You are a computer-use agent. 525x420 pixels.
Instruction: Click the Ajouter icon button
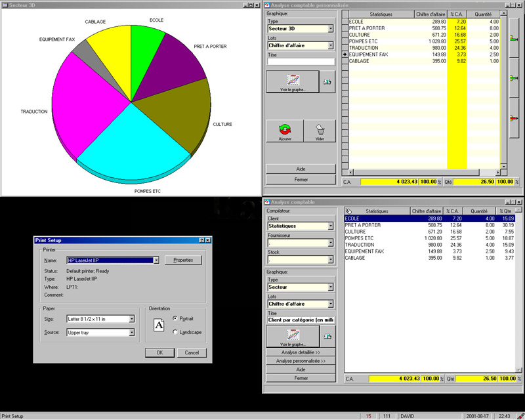(x=285, y=131)
